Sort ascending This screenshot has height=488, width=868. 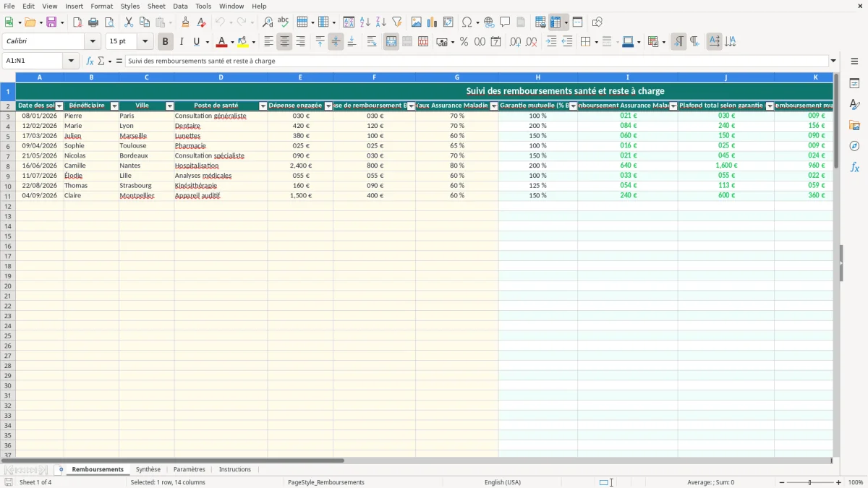[x=365, y=22]
